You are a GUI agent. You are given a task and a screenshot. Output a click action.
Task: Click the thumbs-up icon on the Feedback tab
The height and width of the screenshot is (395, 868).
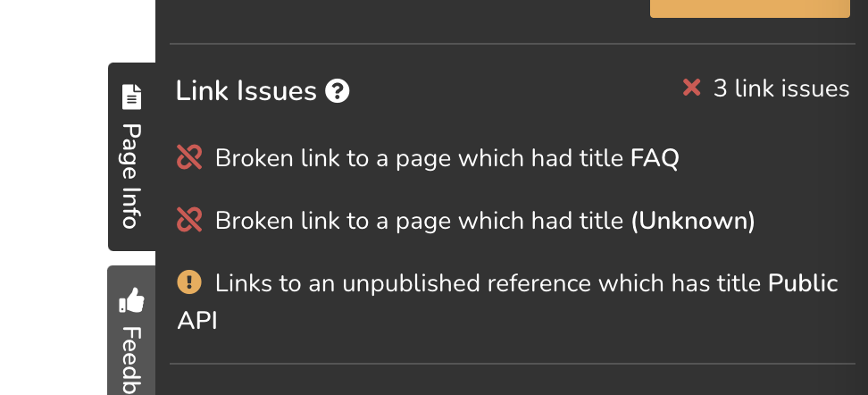click(131, 300)
